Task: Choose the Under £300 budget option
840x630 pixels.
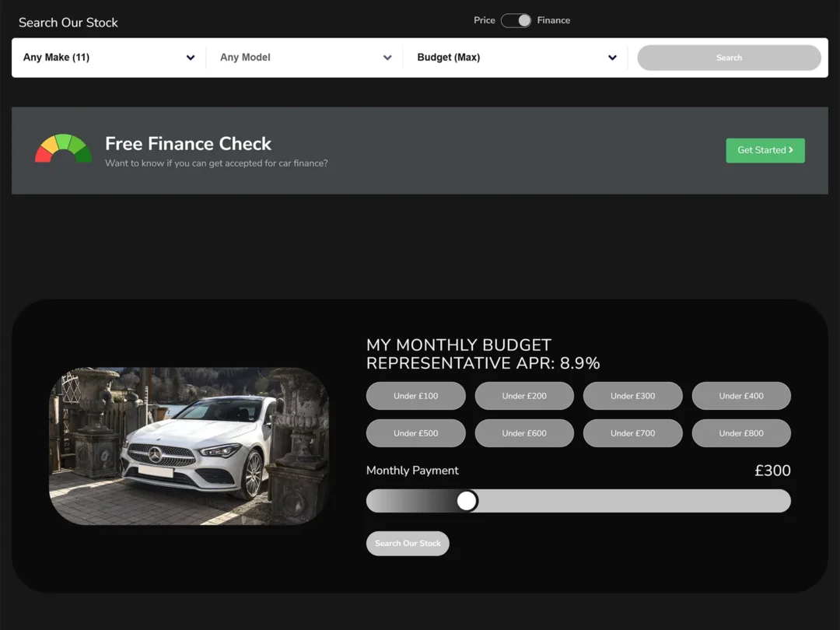Action: (x=632, y=396)
